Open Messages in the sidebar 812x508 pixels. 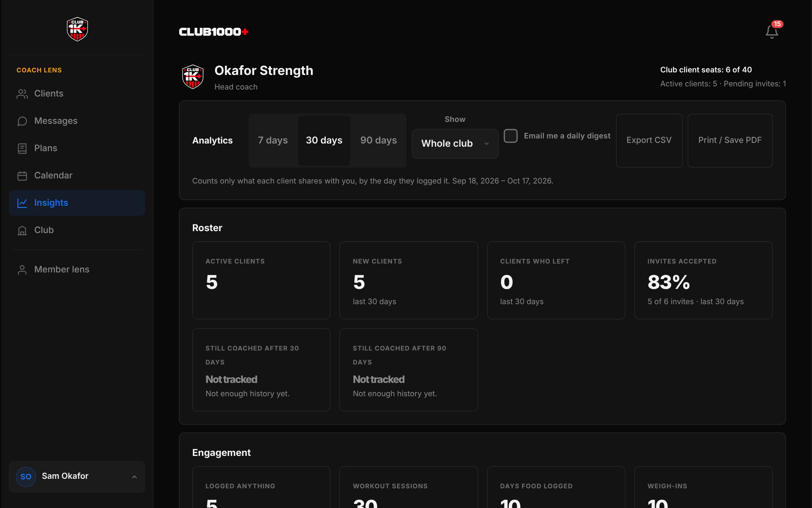click(77, 121)
